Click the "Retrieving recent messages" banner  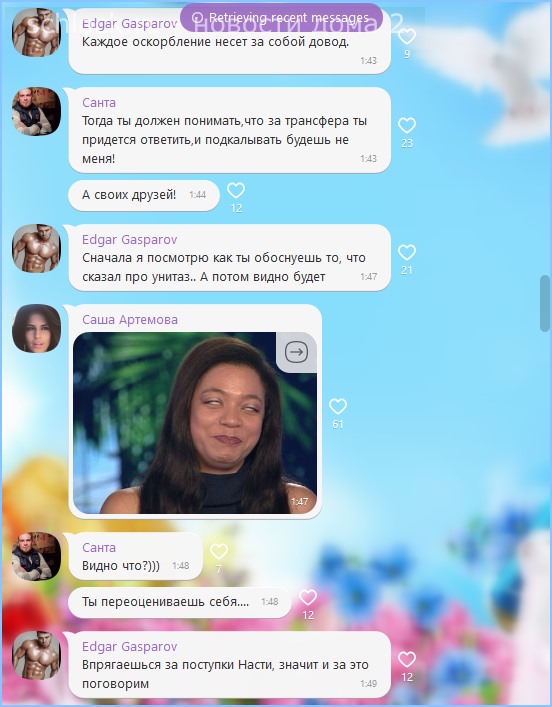click(281, 18)
